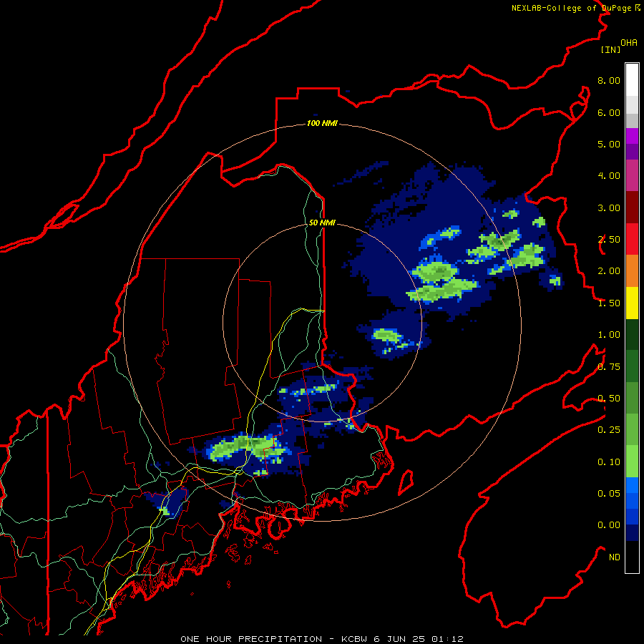Click the OHA product code label
The image size is (644, 644).
tap(629, 42)
